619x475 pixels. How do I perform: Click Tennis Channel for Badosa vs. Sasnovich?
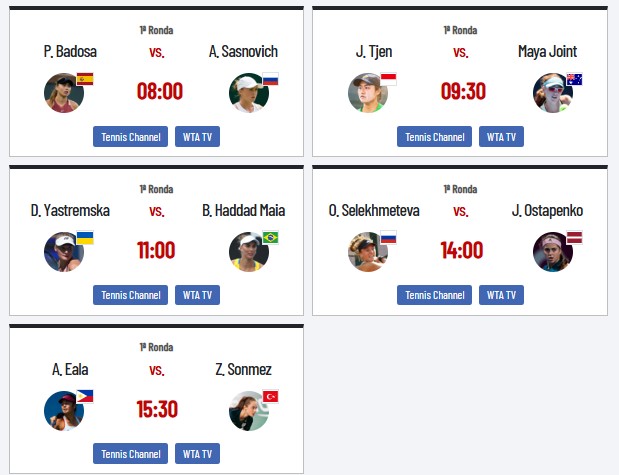[x=131, y=137]
